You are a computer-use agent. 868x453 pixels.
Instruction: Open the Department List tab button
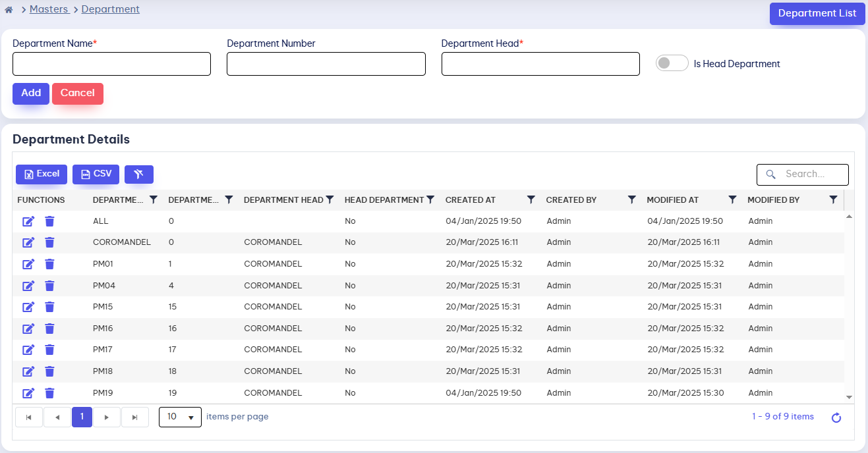click(817, 13)
